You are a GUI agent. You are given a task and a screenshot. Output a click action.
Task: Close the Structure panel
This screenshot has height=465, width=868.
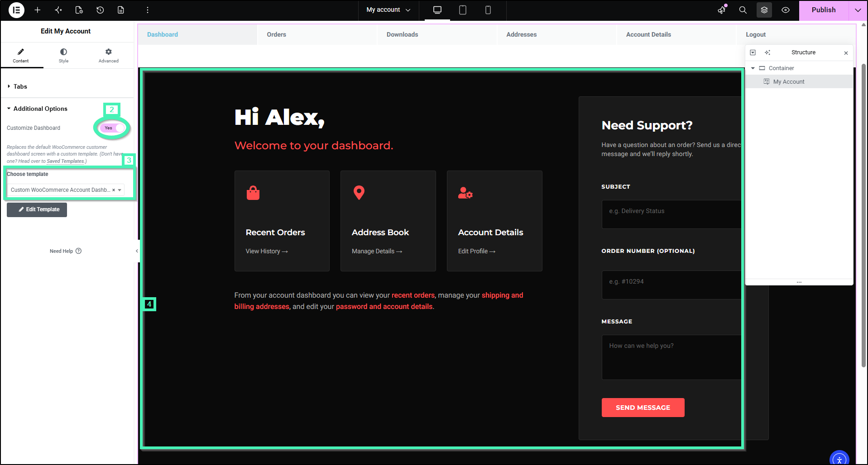tap(846, 53)
